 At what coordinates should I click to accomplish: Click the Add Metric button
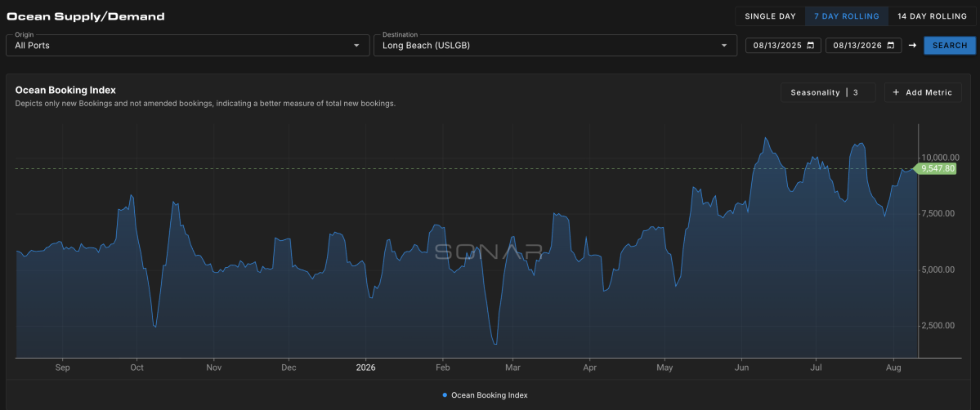923,92
